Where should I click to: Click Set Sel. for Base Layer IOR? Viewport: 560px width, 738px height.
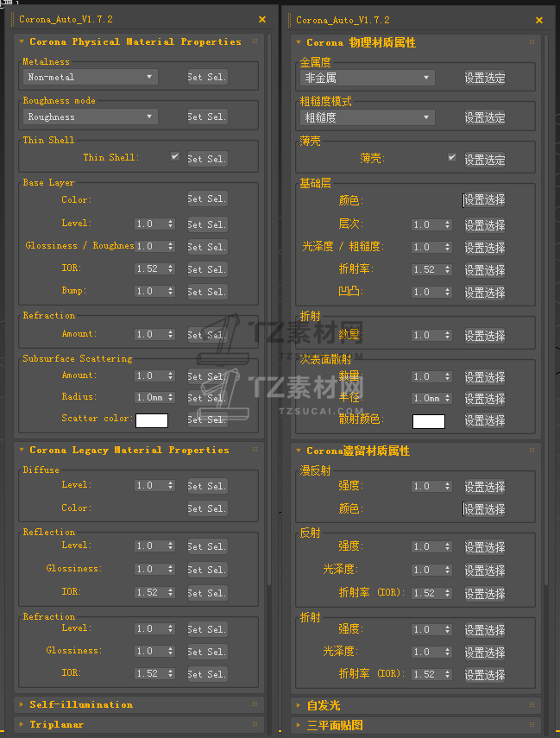(208, 269)
